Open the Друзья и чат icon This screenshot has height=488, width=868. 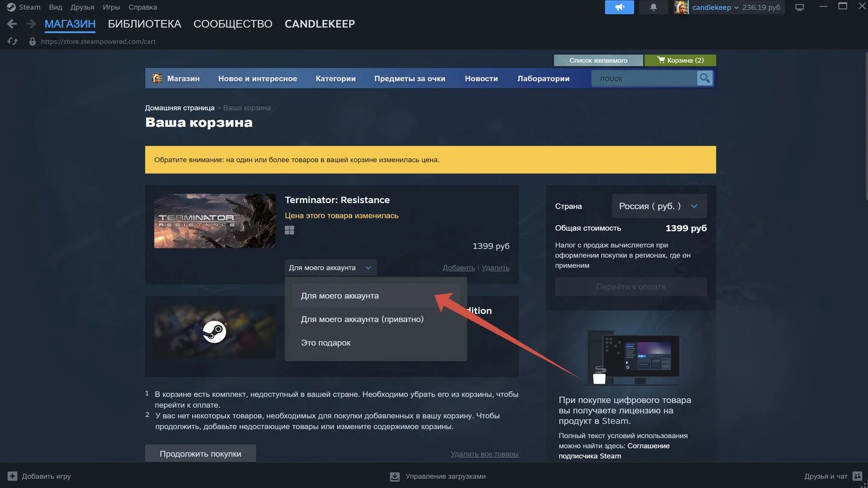pyautogui.click(x=857, y=476)
